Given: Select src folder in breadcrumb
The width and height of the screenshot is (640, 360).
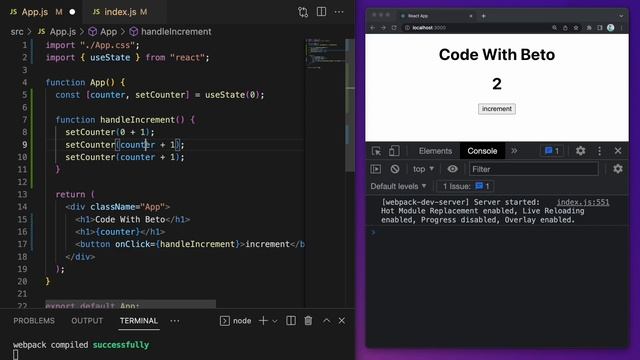Looking at the screenshot, I should pos(17,32).
